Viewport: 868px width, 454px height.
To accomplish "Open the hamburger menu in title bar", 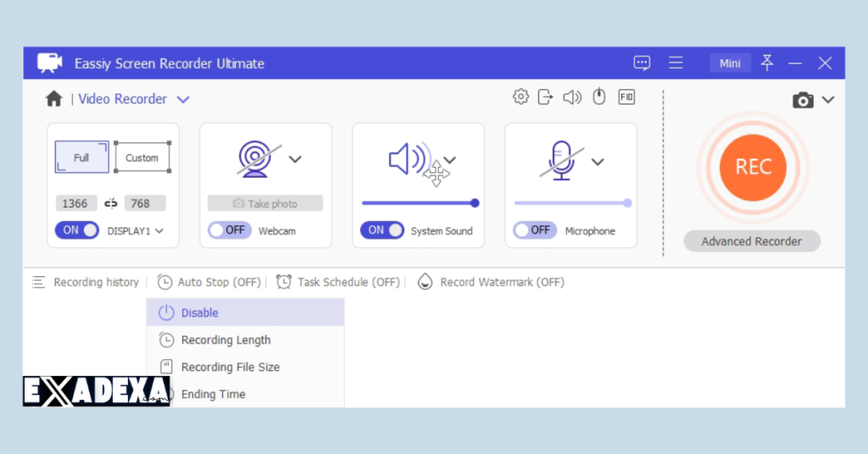I will click(676, 63).
